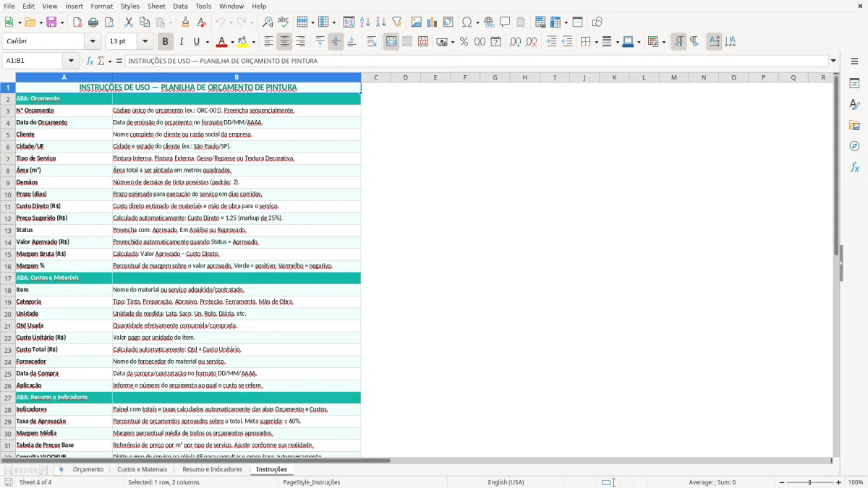Click Increase Indent icon
Screen dimensions: 868x488
pyautogui.click(x=551, y=42)
